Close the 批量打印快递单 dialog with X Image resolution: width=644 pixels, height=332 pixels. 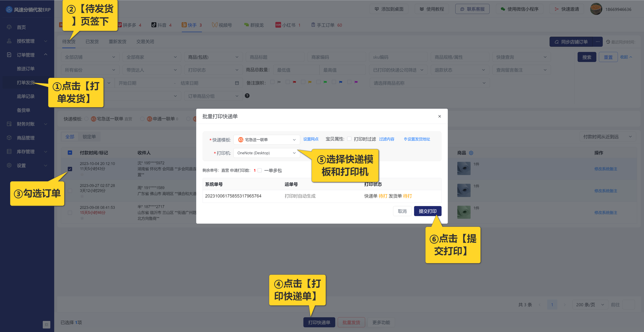(x=440, y=116)
